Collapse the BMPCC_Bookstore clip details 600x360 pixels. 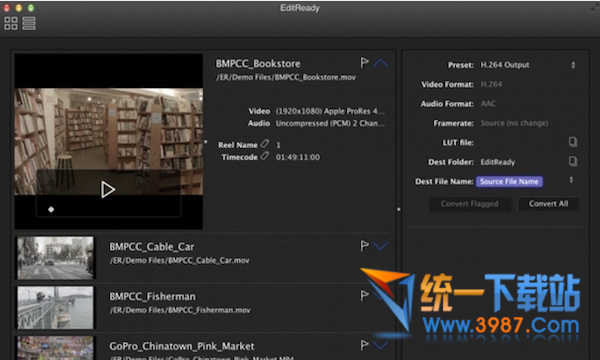point(380,63)
